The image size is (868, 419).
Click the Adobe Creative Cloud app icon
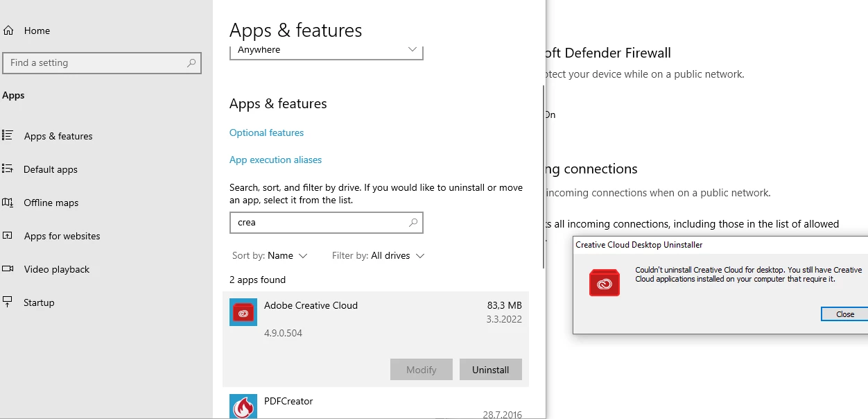pos(243,312)
